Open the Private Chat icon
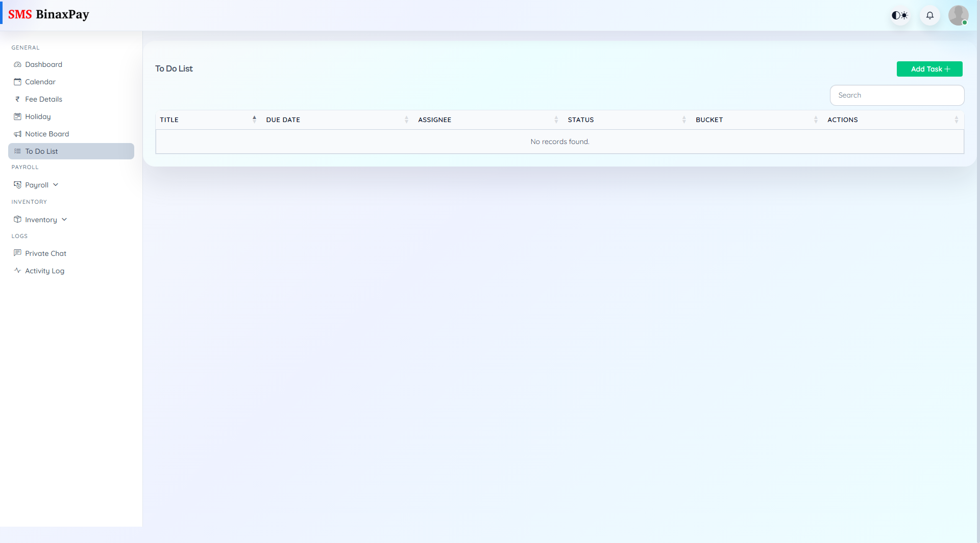This screenshot has width=980, height=543. [x=17, y=253]
